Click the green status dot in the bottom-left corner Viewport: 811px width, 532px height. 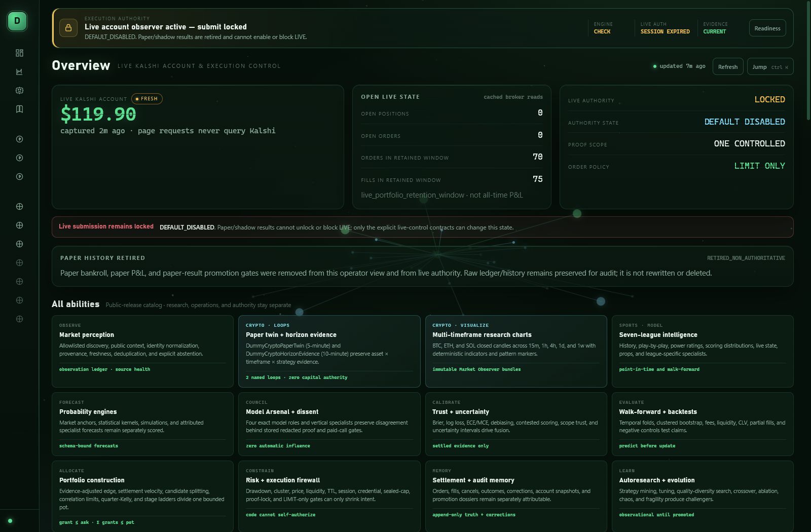click(10, 520)
